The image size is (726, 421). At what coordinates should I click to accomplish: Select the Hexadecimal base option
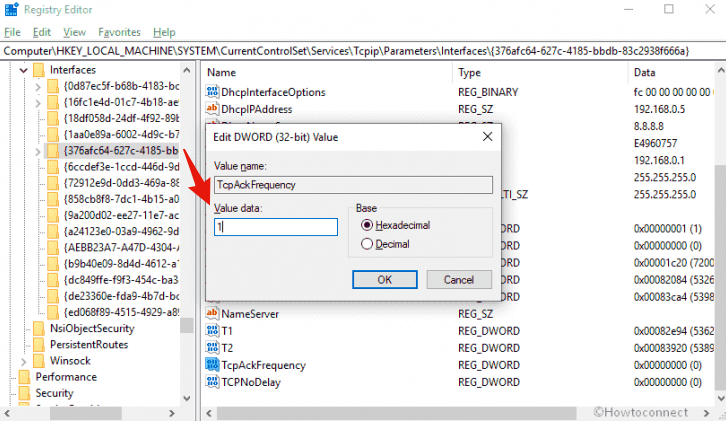pos(367,225)
